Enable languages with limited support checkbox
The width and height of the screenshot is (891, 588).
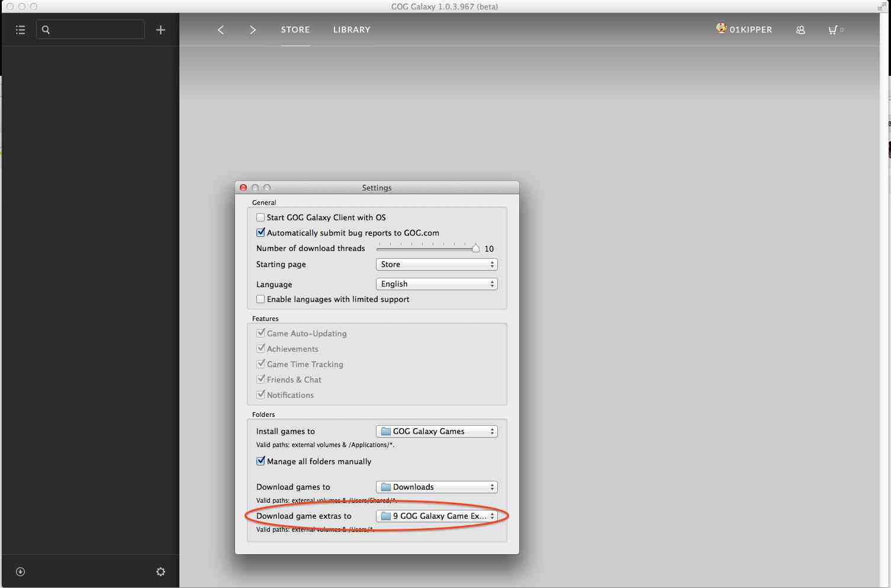point(260,299)
